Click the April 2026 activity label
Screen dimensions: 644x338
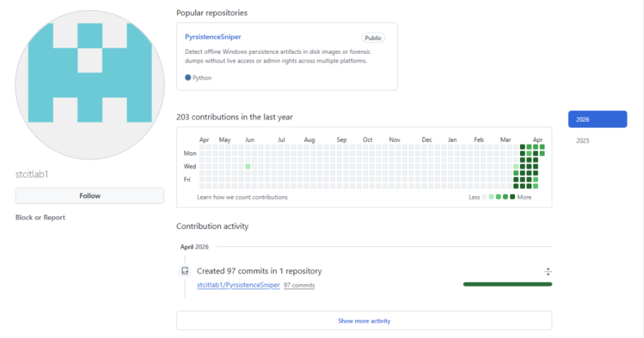pyautogui.click(x=194, y=247)
